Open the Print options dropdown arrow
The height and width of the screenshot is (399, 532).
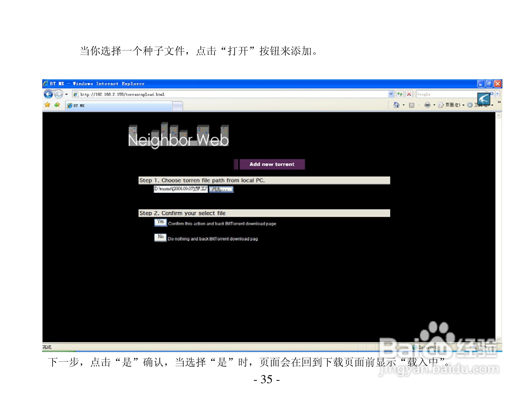tap(434, 105)
